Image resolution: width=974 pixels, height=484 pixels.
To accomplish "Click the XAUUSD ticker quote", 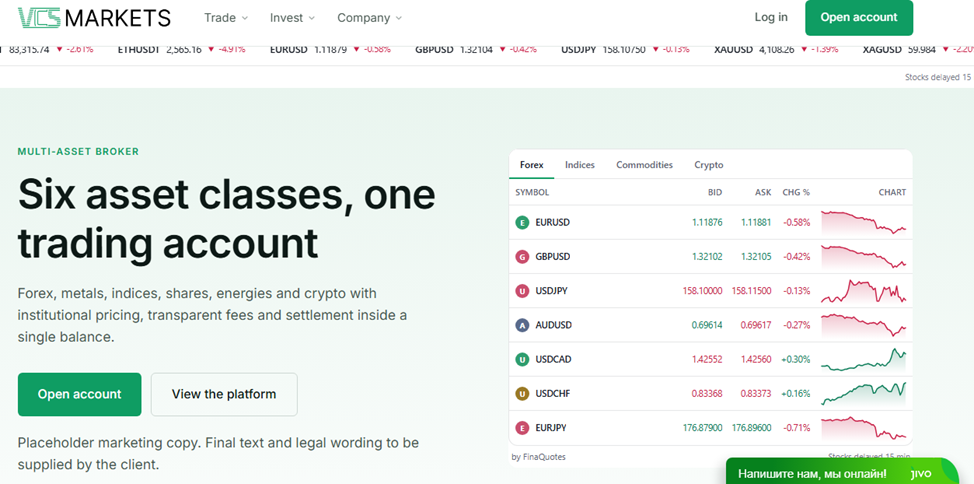I will tap(776, 49).
